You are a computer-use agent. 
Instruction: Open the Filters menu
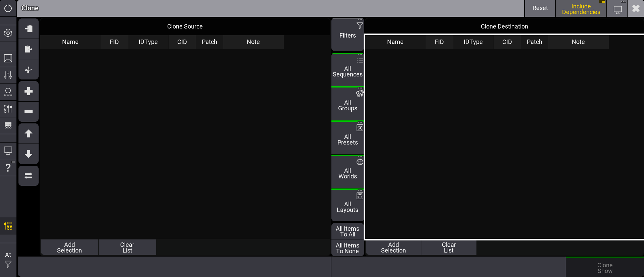point(348,35)
